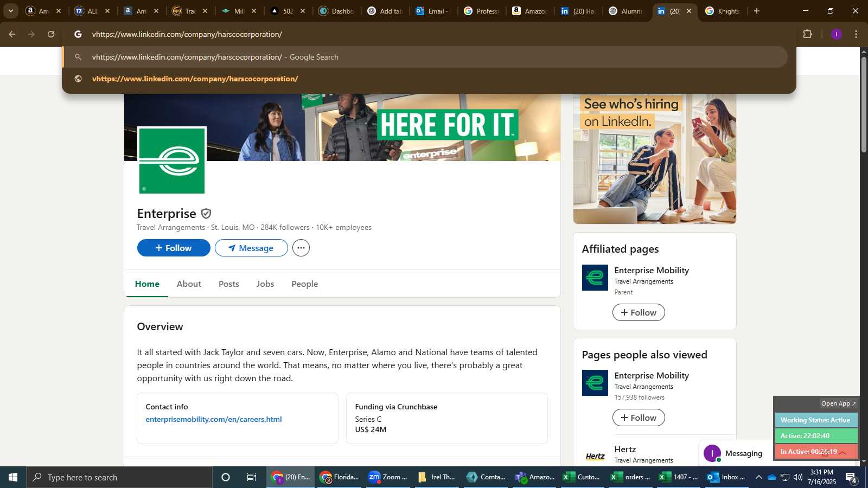Open the People tab

(x=305, y=284)
